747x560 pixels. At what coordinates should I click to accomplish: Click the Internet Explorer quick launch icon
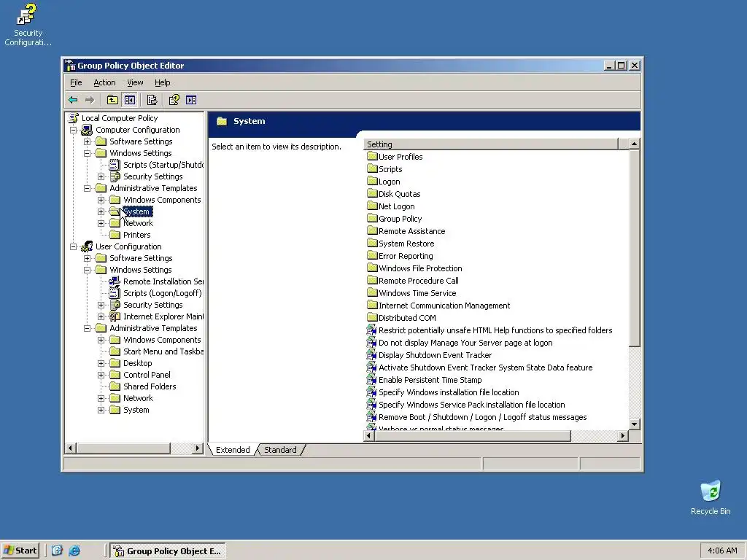click(x=74, y=551)
